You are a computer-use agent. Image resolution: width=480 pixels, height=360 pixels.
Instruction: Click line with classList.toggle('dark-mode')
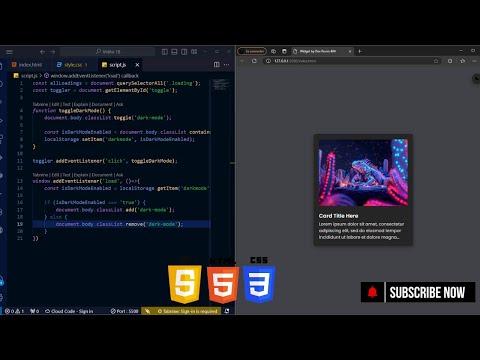click(108, 118)
